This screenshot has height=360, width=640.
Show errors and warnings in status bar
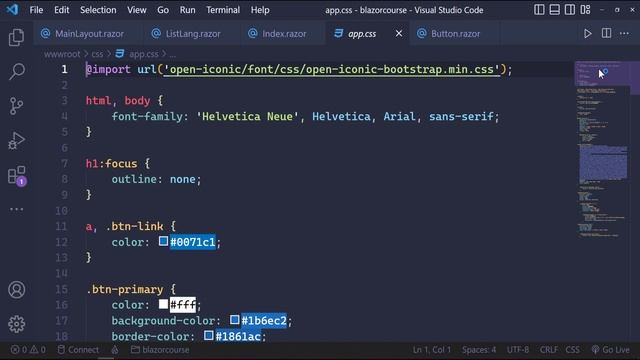pos(28,350)
